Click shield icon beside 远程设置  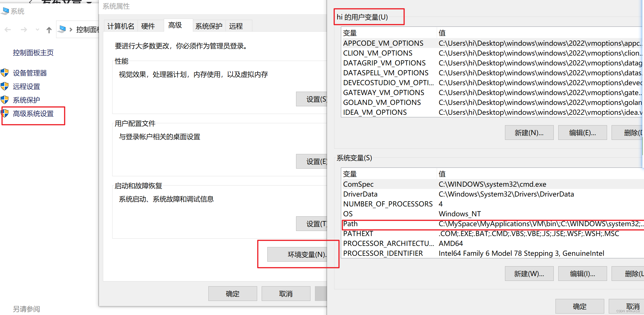[5, 86]
